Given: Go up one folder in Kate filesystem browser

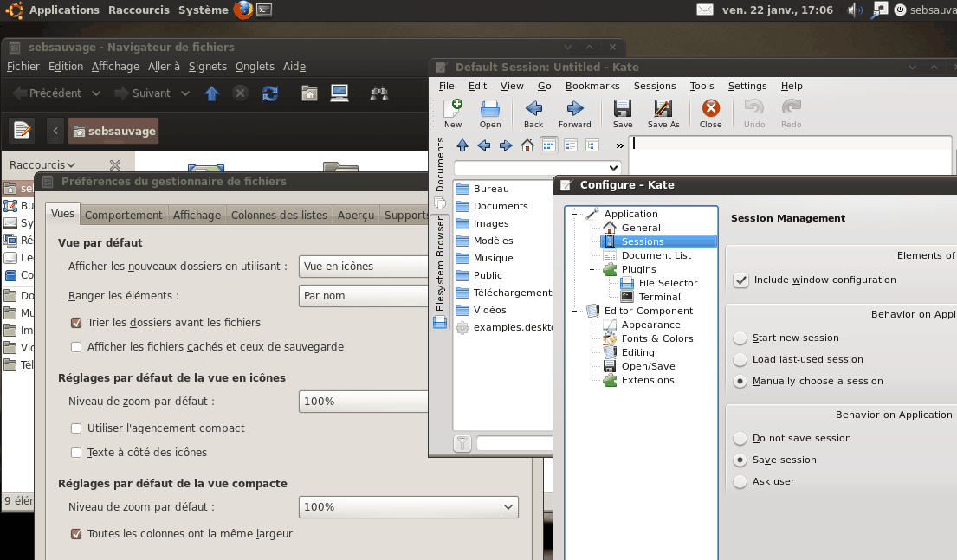Looking at the screenshot, I should [x=462, y=145].
